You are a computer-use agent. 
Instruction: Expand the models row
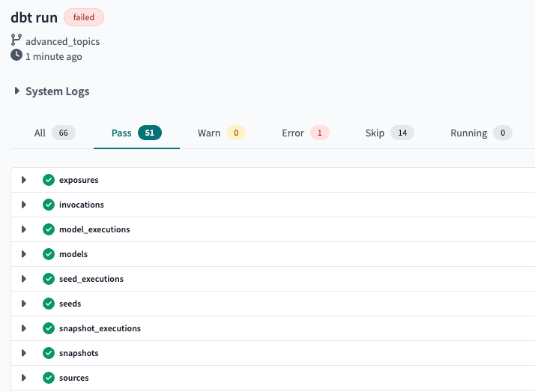(x=23, y=254)
